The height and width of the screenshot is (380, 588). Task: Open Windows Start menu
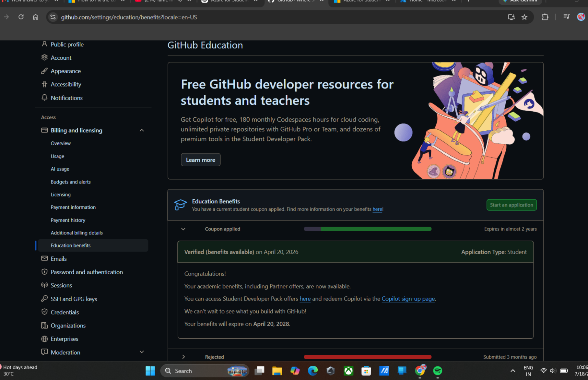point(150,371)
